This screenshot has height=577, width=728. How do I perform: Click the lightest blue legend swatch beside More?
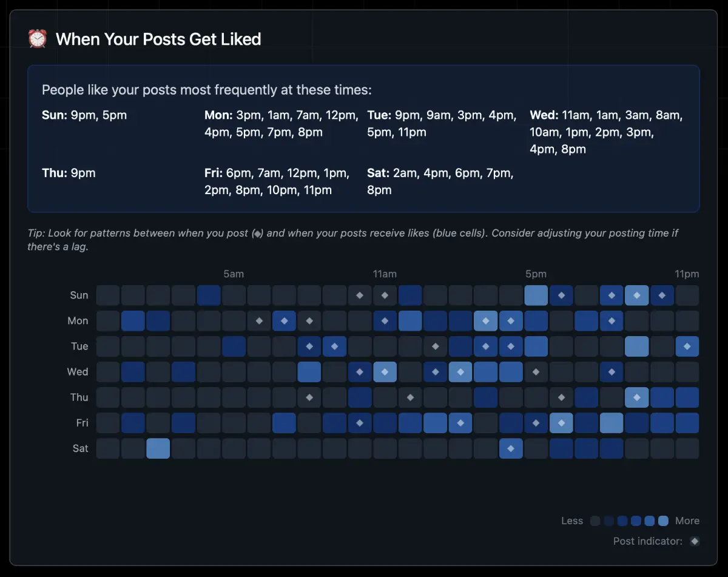point(663,521)
